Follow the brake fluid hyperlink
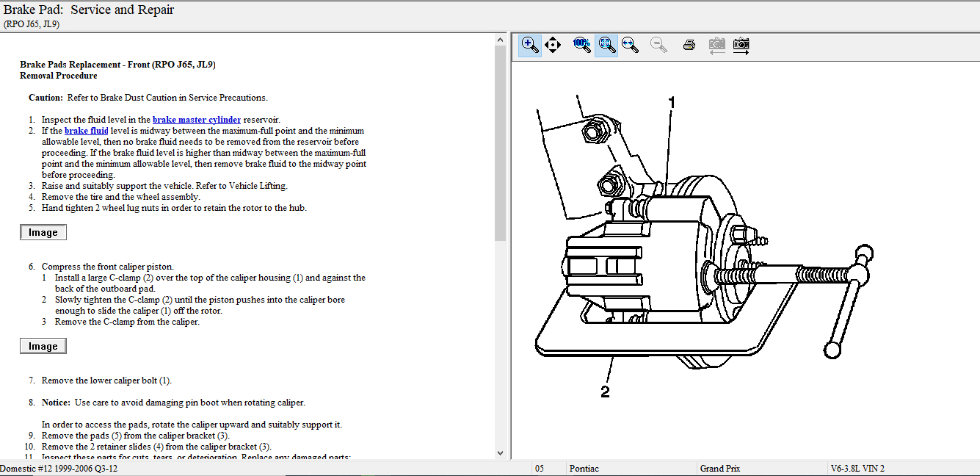This screenshot has width=980, height=476. coord(86,131)
